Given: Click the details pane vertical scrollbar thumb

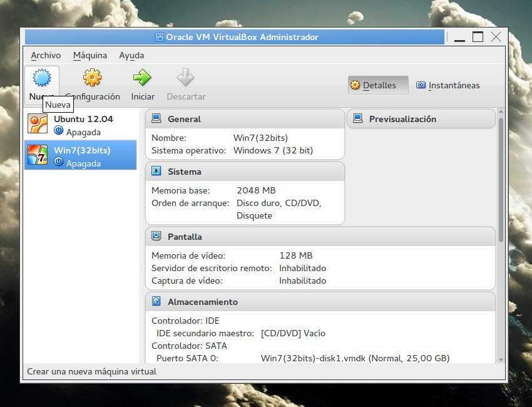Looking at the screenshot, I should (501, 180).
